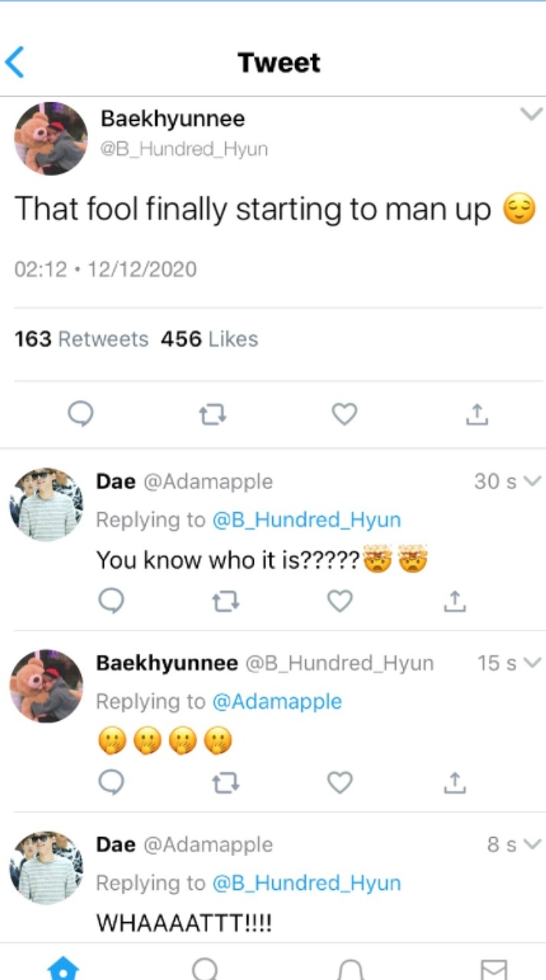546x980 pixels.
Task: Like the main tweet with heart
Action: click(x=344, y=414)
